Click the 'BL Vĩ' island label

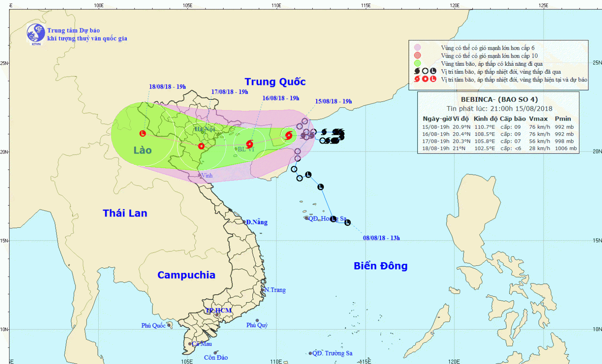[246, 149]
